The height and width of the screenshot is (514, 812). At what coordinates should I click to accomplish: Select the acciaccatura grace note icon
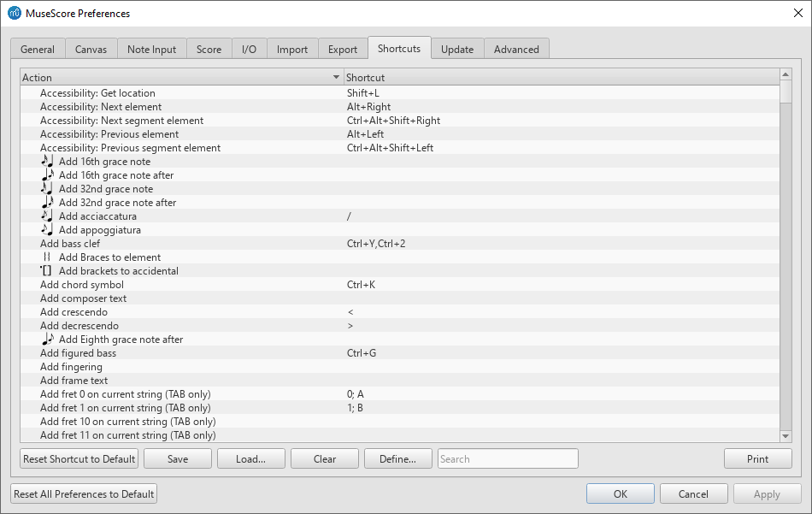(x=49, y=216)
